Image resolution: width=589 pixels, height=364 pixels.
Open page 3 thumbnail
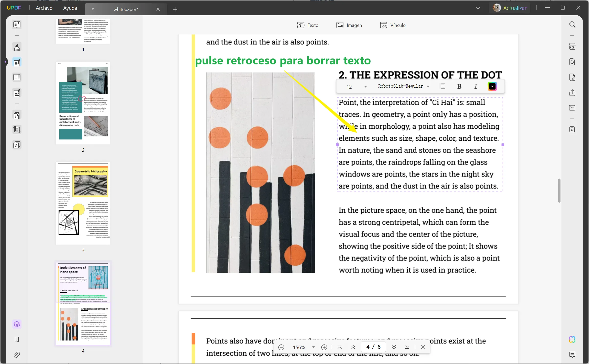click(x=83, y=203)
